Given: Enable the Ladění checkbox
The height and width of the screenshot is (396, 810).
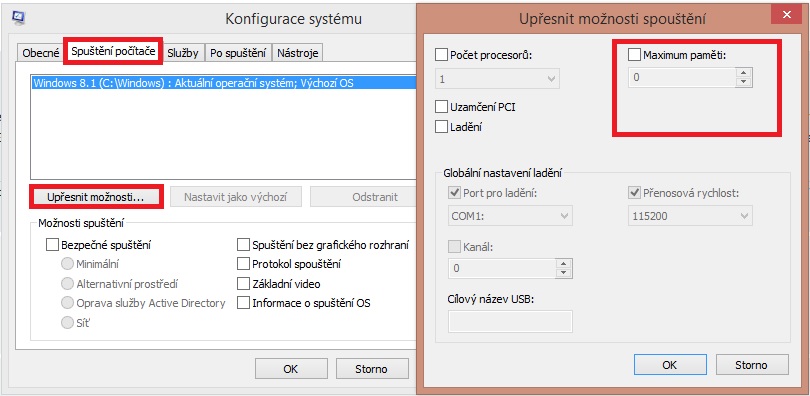Looking at the screenshot, I should tap(441, 126).
